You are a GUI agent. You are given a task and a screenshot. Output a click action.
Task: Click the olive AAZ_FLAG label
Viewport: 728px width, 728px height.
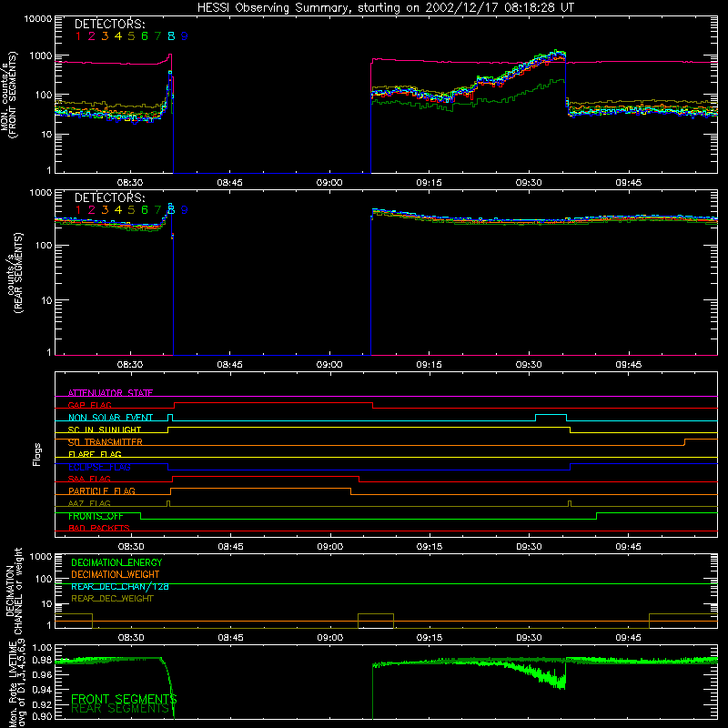[89, 503]
